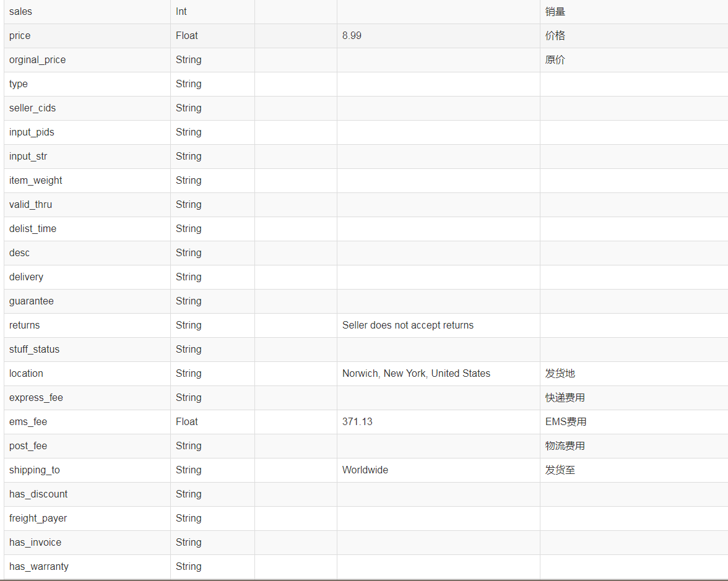This screenshot has width=728, height=581.
Task: Select the item_weight field name
Action: point(35,180)
